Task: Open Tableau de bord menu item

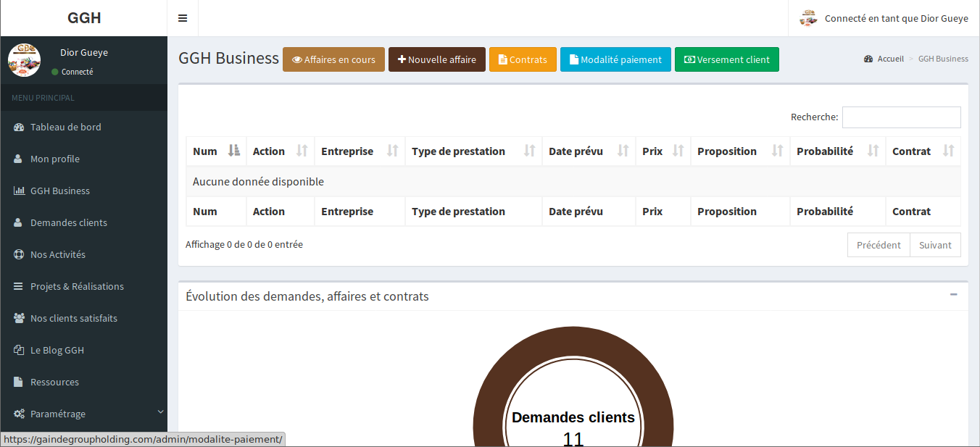Action: pyautogui.click(x=83, y=127)
